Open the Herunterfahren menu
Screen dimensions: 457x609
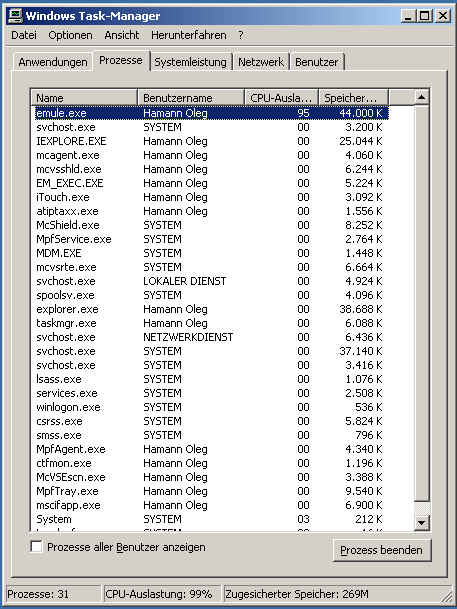[189, 35]
